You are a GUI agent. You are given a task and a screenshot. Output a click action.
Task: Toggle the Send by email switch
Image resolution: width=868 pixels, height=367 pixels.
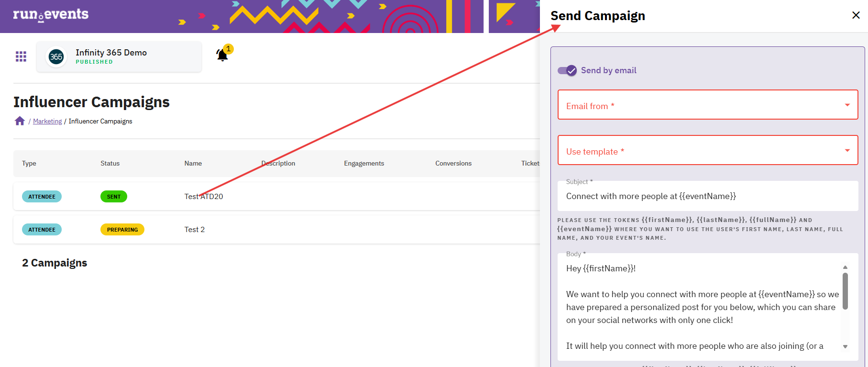point(567,71)
